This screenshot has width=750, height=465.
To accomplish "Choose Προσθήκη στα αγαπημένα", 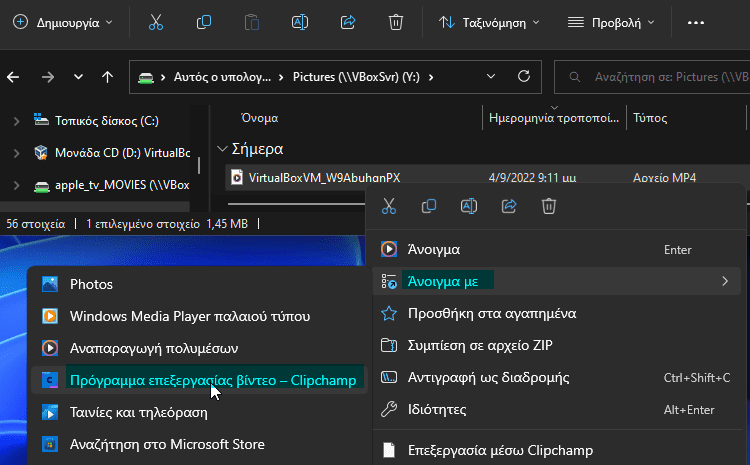I will 556,314.
